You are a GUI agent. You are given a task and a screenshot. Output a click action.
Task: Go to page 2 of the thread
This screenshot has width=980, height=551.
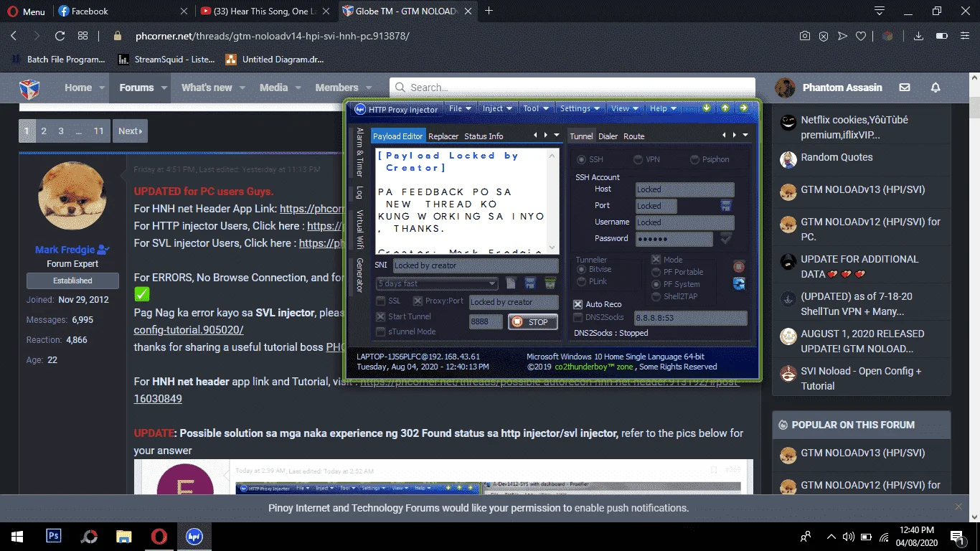point(44,131)
